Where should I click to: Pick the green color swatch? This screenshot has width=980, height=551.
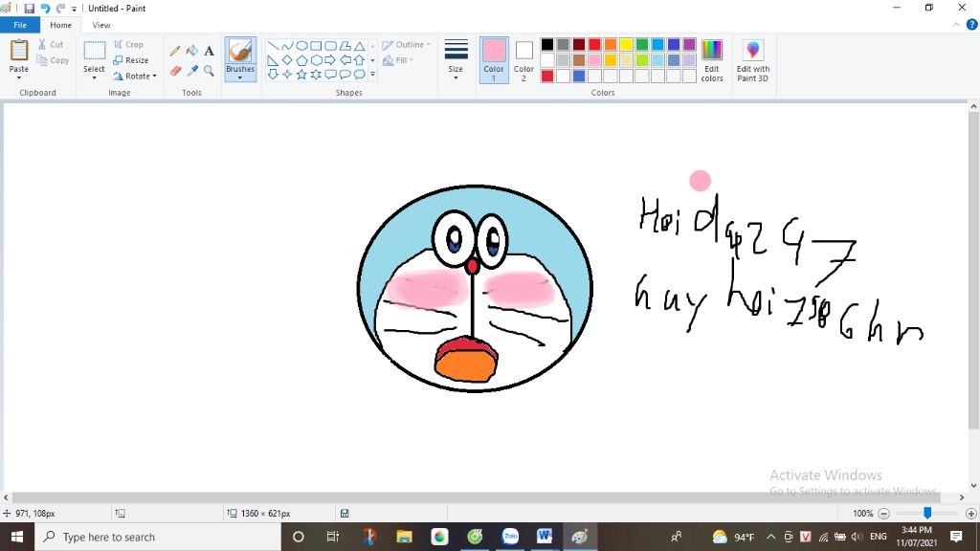pos(642,44)
